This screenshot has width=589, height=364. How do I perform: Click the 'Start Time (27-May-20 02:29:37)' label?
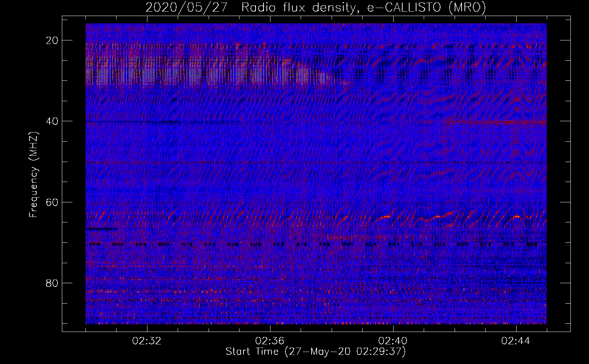[316, 352]
